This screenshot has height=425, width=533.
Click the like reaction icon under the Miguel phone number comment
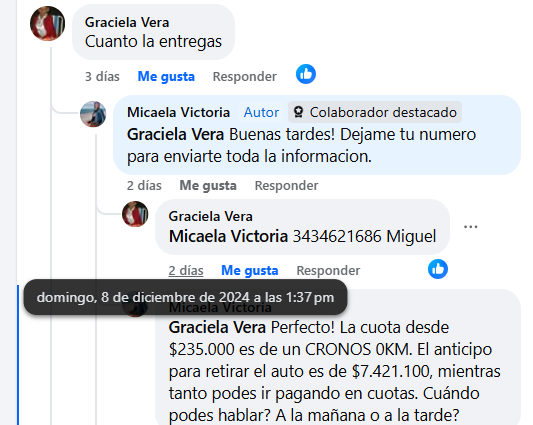pos(438,269)
